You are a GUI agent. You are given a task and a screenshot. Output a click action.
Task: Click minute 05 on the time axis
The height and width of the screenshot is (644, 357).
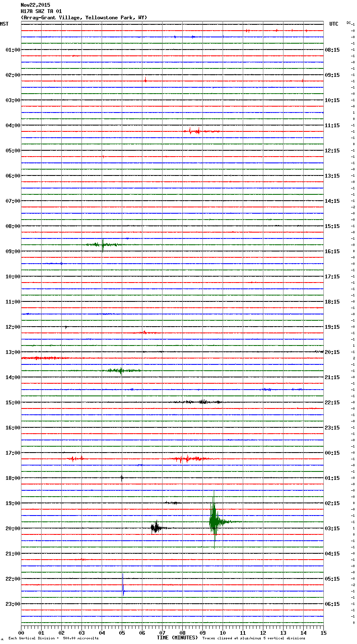pos(122,633)
